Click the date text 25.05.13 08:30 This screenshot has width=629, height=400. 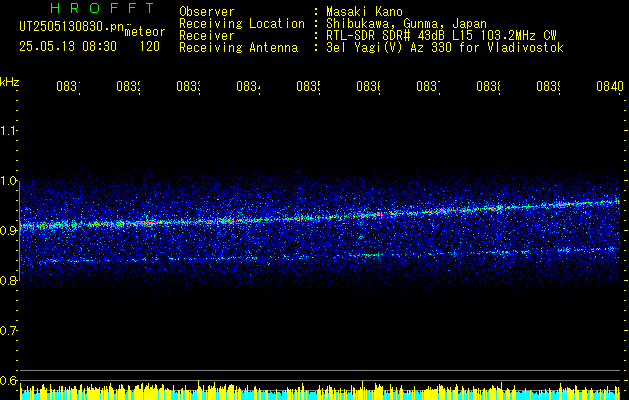click(68, 47)
